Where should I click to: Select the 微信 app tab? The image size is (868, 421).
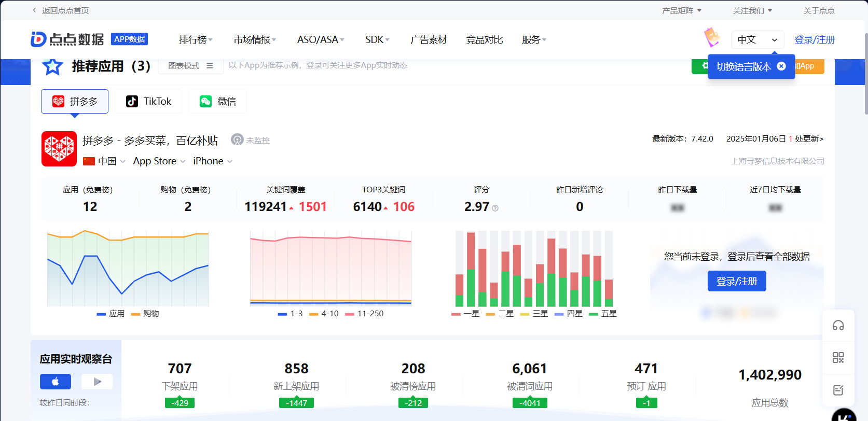217,101
